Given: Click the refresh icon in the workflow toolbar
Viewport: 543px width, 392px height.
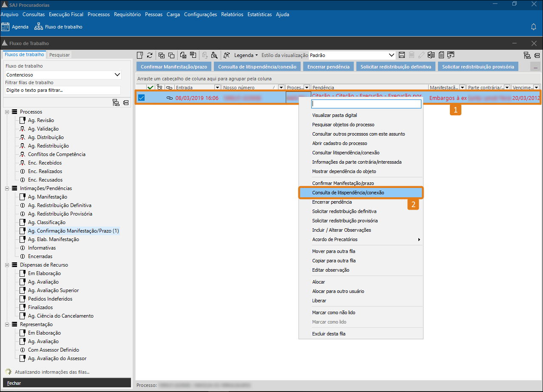Looking at the screenshot, I should point(150,55).
